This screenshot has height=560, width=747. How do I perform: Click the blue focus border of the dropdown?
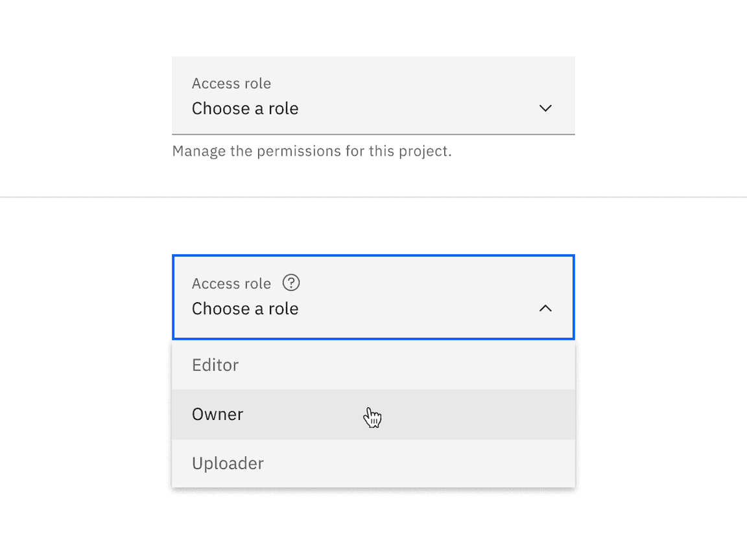(373, 254)
